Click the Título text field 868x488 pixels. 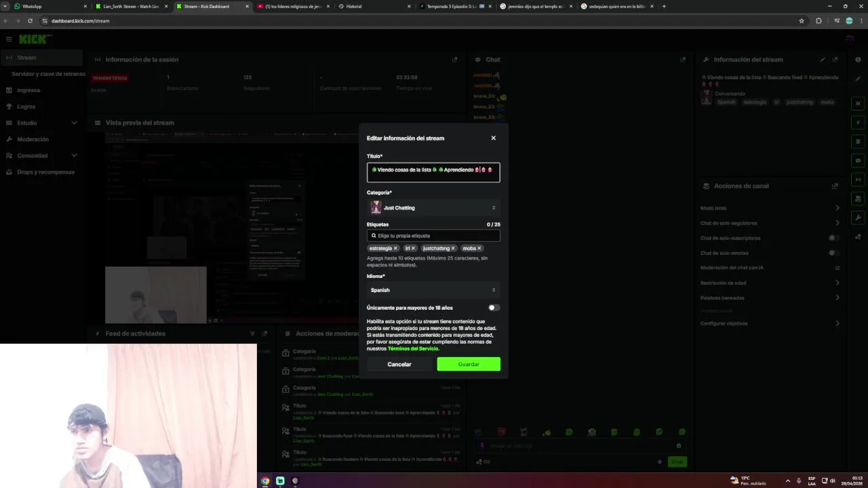click(x=433, y=172)
